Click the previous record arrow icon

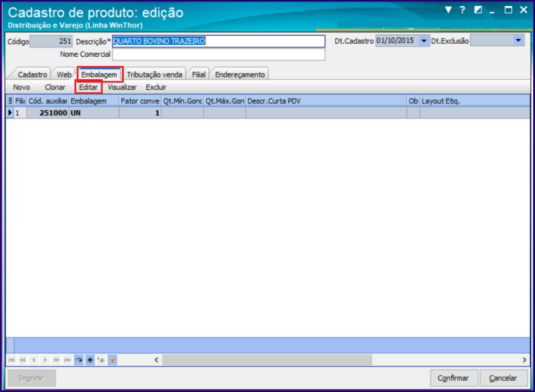click(34, 360)
